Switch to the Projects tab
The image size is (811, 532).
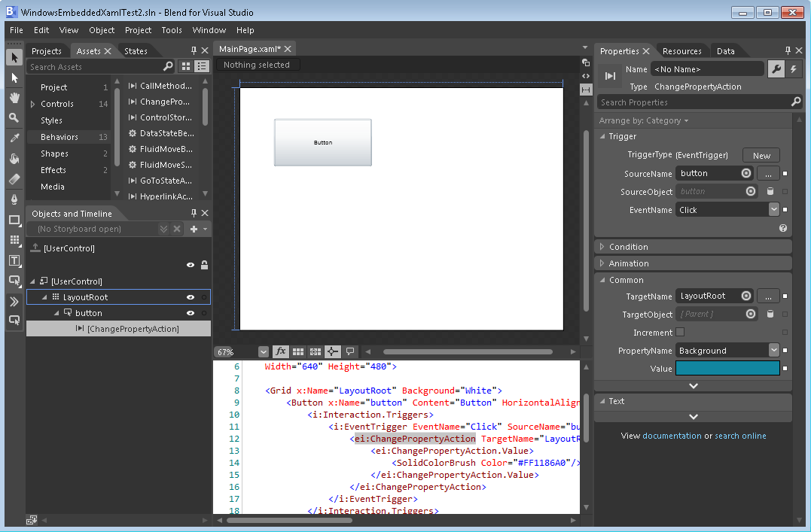[x=47, y=50]
